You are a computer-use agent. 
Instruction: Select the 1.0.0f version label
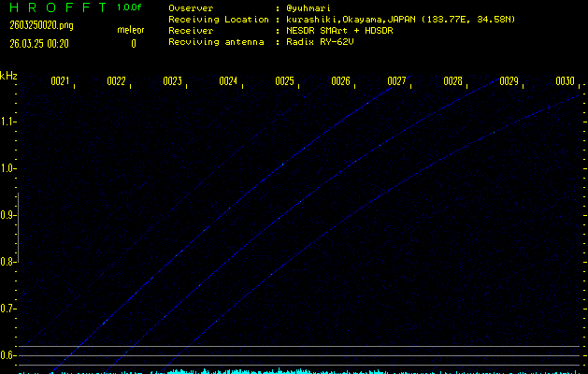click(x=130, y=7)
